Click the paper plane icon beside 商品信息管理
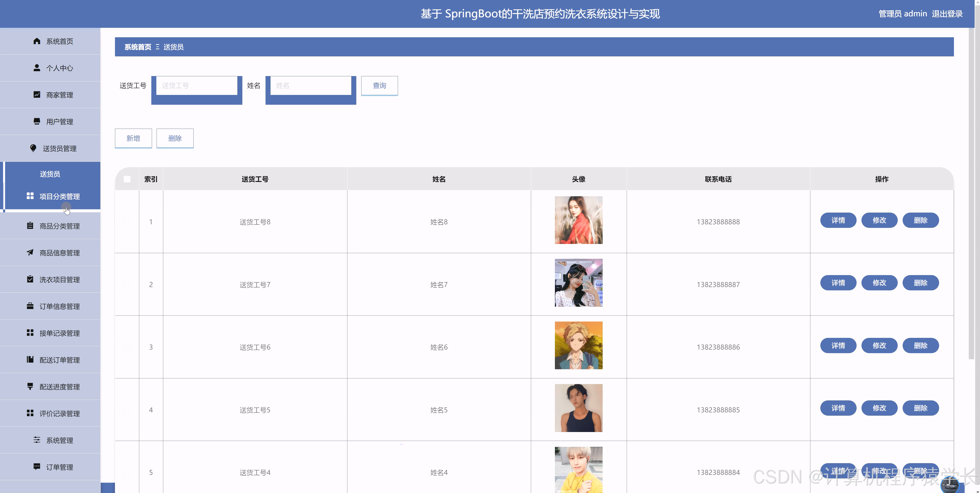980x493 pixels. [x=30, y=252]
